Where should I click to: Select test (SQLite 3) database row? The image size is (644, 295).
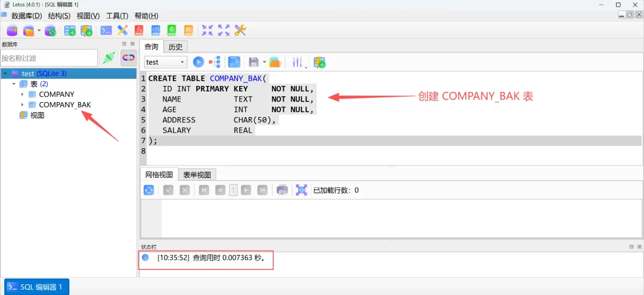[x=68, y=73]
